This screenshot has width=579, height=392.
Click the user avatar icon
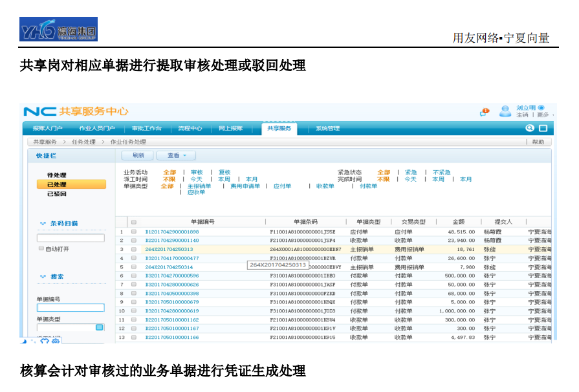point(505,111)
